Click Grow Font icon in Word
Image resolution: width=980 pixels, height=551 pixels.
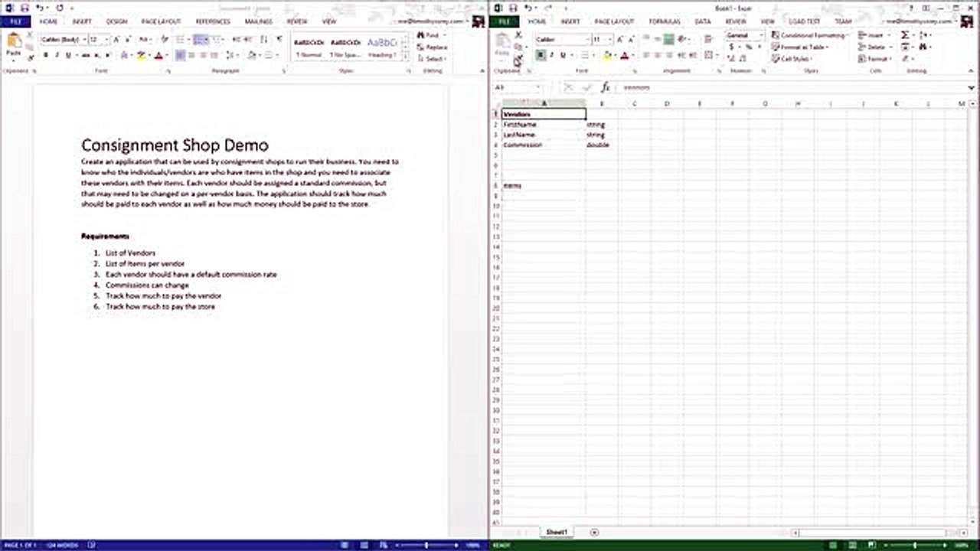tap(117, 39)
